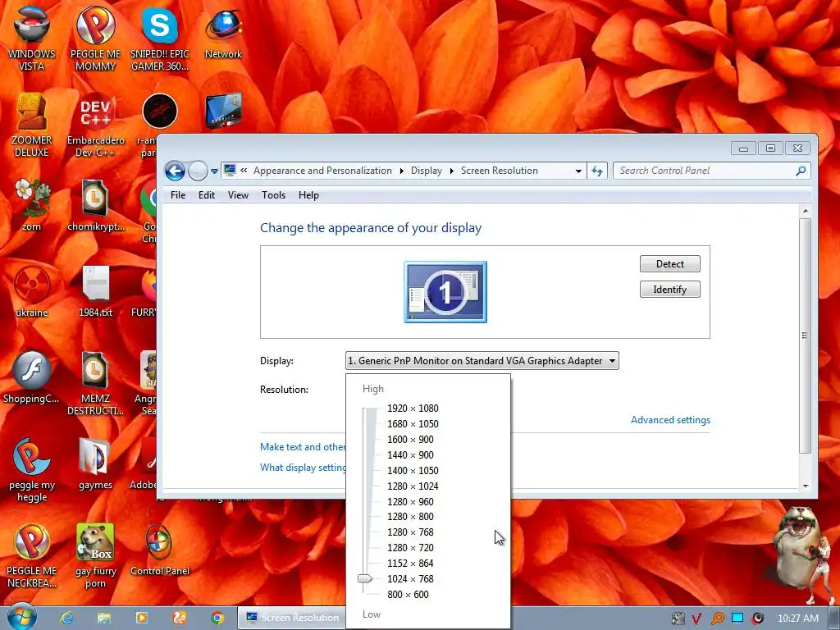Viewport: 840px width, 630px height.
Task: Expand the Appearance and Personalization breadcrumb arrow
Action: point(402,171)
